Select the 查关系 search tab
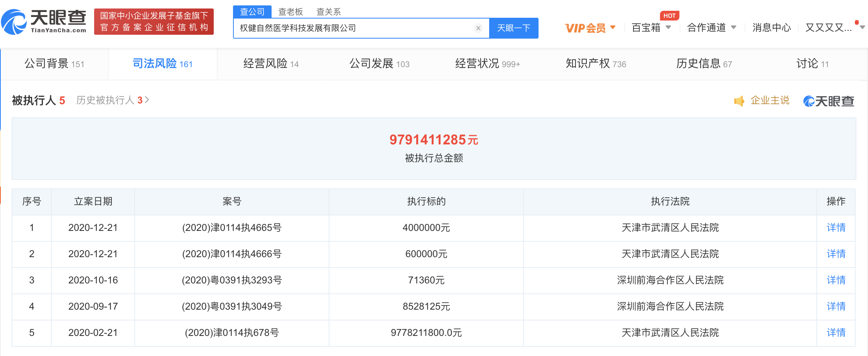The height and width of the screenshot is (356, 868). pyautogui.click(x=328, y=12)
